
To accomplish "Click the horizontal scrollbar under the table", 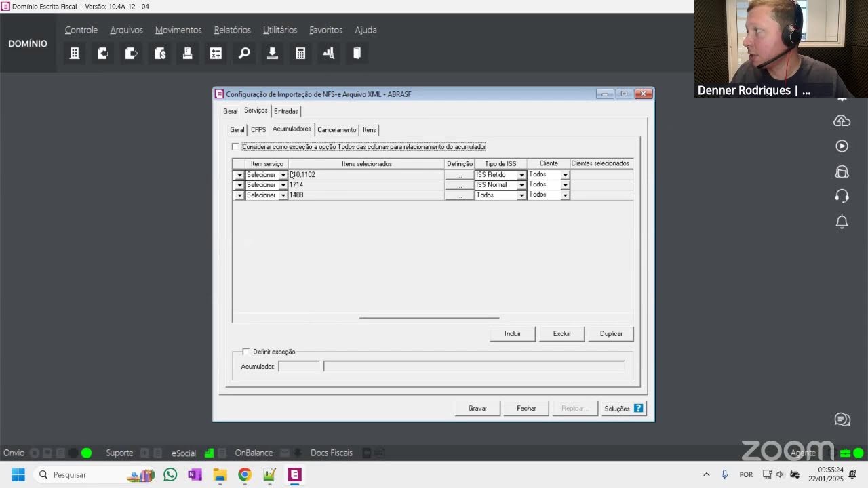I will 429,317.
